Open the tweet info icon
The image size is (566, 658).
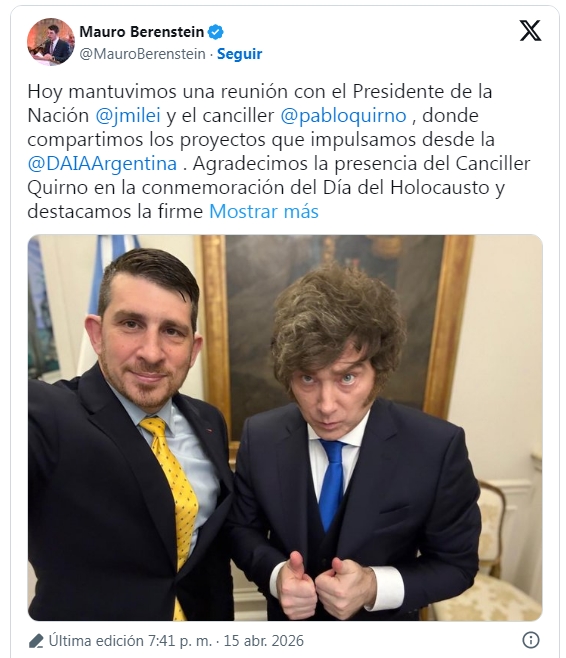[531, 640]
